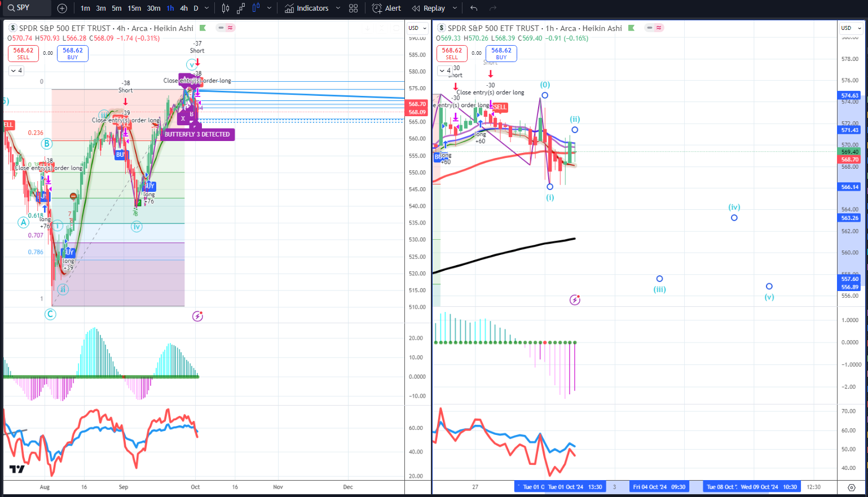Click the Fri 04 Oct '24 09:30 time label

coord(659,487)
